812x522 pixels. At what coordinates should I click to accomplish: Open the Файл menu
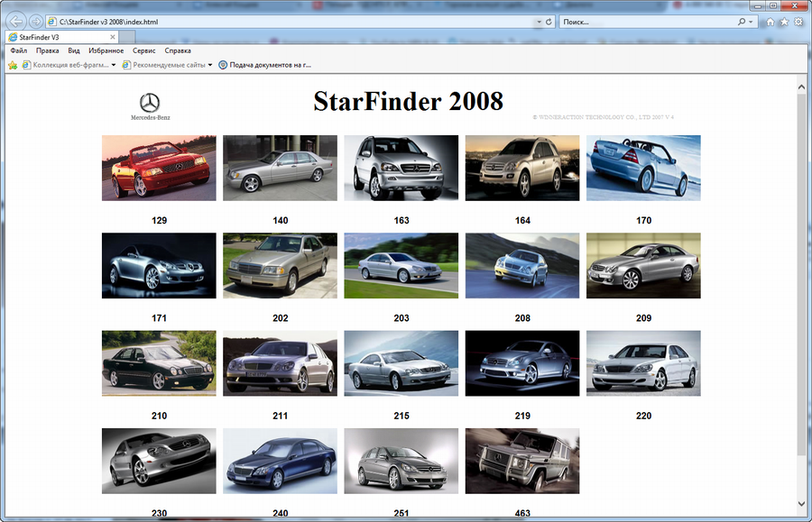coord(19,50)
